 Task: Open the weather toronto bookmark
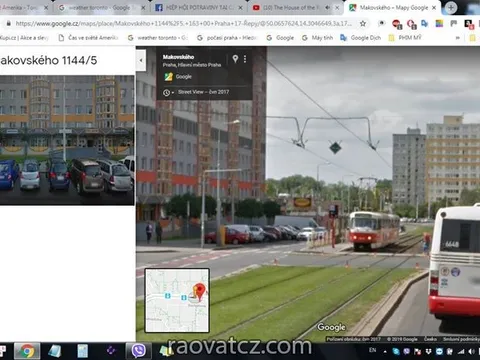pyautogui.click(x=158, y=38)
